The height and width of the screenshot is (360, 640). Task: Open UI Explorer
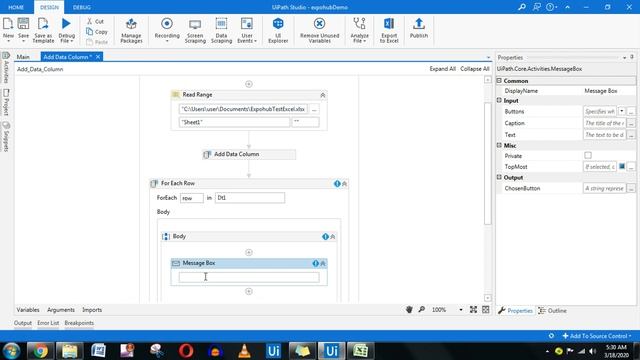point(278,30)
